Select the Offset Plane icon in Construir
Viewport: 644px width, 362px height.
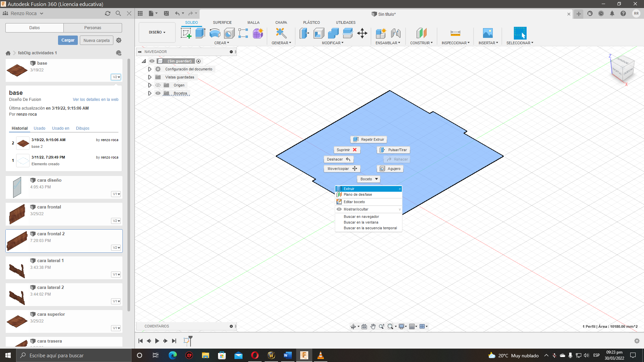[421, 33]
